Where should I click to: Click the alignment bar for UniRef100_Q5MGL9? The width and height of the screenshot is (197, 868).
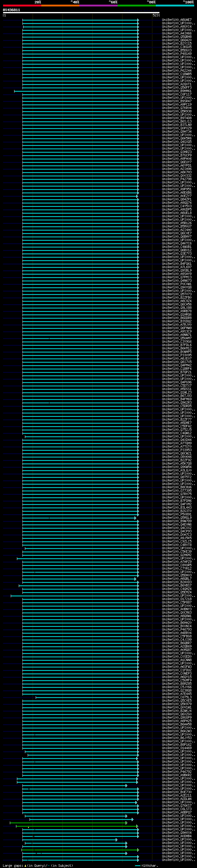pos(79,518)
